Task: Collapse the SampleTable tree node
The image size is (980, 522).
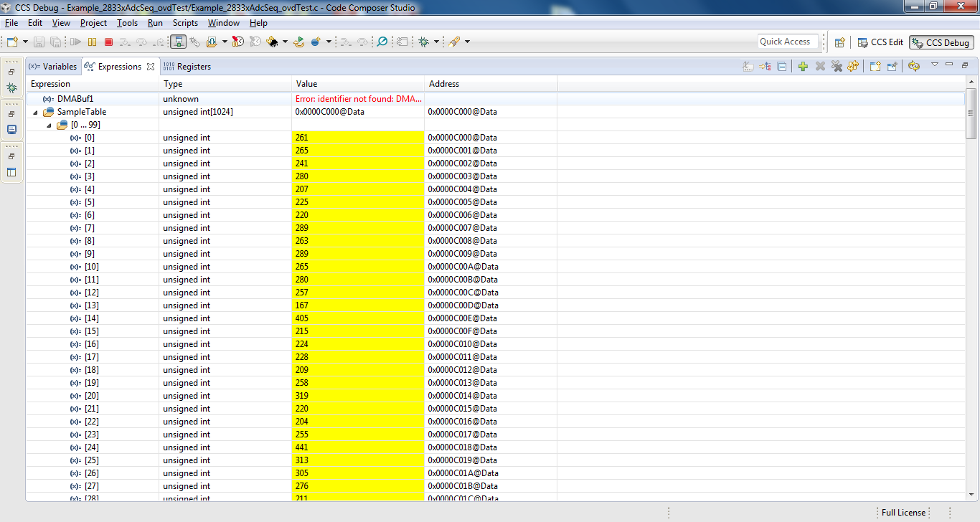Action: pyautogui.click(x=35, y=113)
